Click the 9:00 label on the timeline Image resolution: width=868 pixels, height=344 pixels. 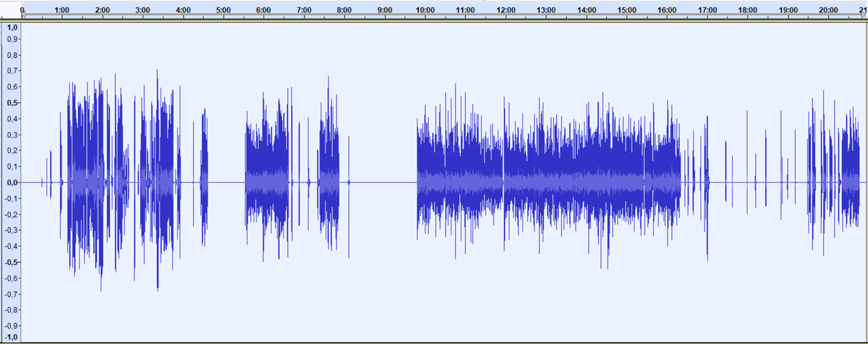(x=385, y=11)
